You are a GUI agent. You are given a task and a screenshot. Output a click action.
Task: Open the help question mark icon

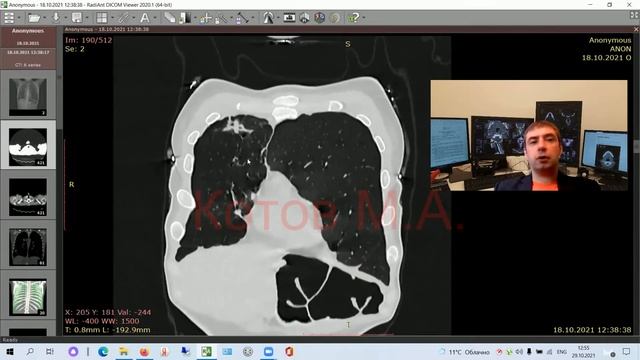click(x=353, y=18)
